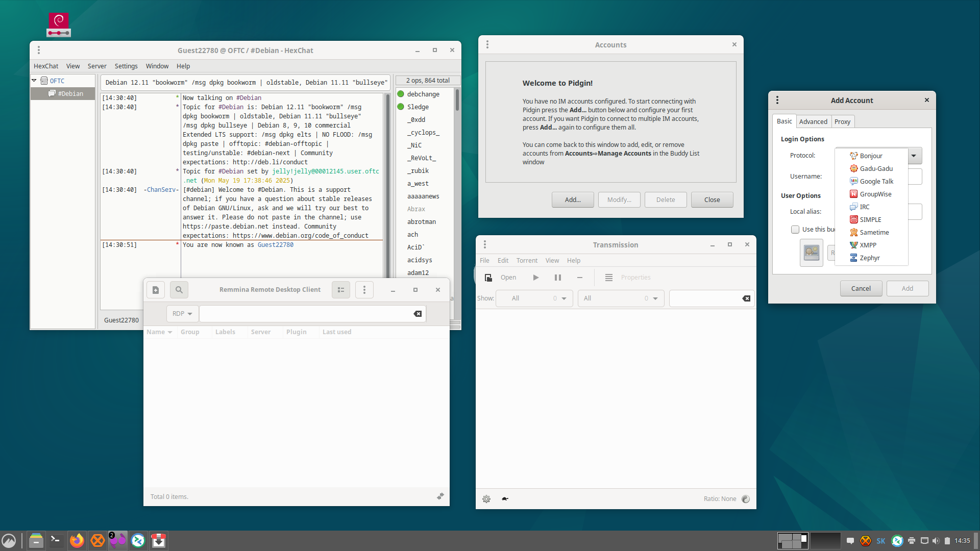This screenshot has height=551, width=980.
Task: Click 'Last used' column header in Remmina
Action: pyautogui.click(x=337, y=332)
